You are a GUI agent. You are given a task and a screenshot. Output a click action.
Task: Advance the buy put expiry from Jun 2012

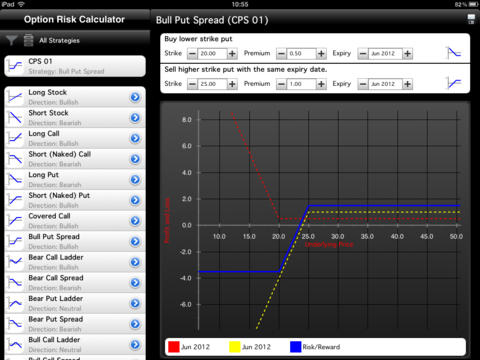click(x=407, y=53)
